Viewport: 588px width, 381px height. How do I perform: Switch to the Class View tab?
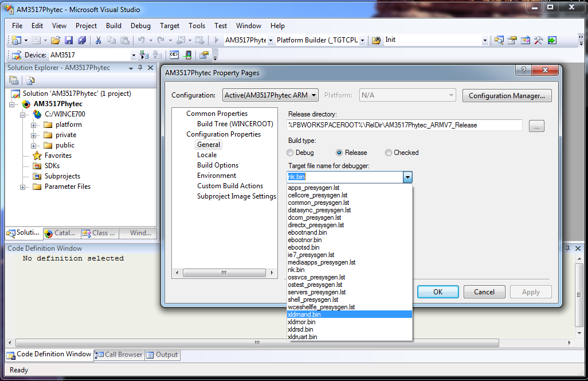coord(99,233)
